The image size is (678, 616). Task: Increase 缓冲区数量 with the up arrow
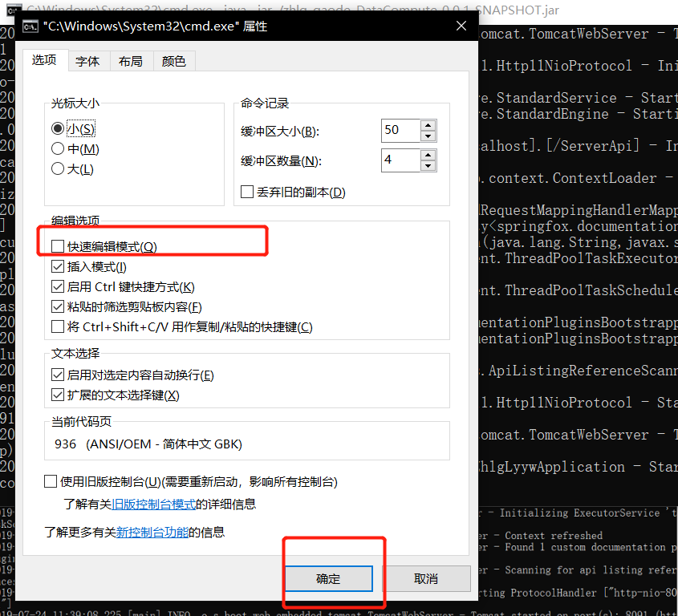[x=428, y=155]
